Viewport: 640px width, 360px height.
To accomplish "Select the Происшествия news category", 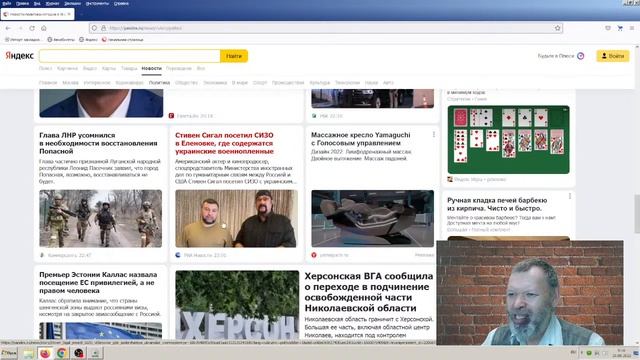I will [x=288, y=82].
